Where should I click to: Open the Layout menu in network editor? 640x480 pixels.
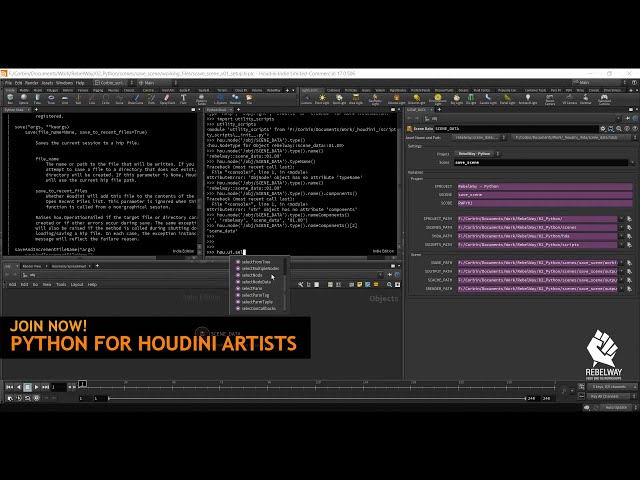tap(77, 284)
